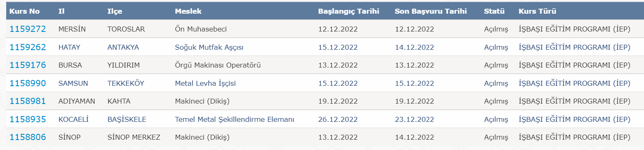The height and width of the screenshot is (150, 644).
Task: Open course number 1158935 link
Action: (x=28, y=119)
